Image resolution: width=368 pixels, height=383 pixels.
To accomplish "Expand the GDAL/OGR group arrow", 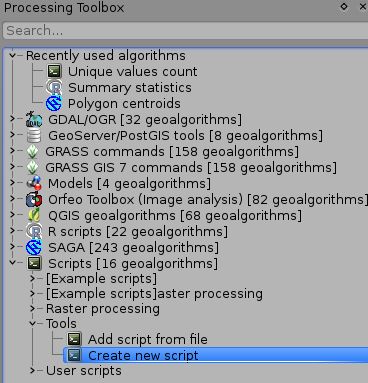I will (12, 119).
